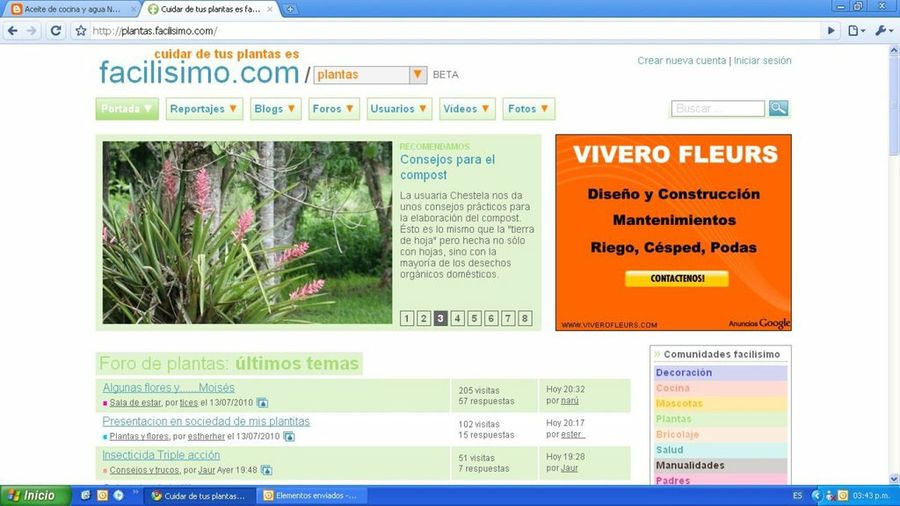Close the Cuidar de tus plantas tab
900x506 pixels.
[270, 9]
